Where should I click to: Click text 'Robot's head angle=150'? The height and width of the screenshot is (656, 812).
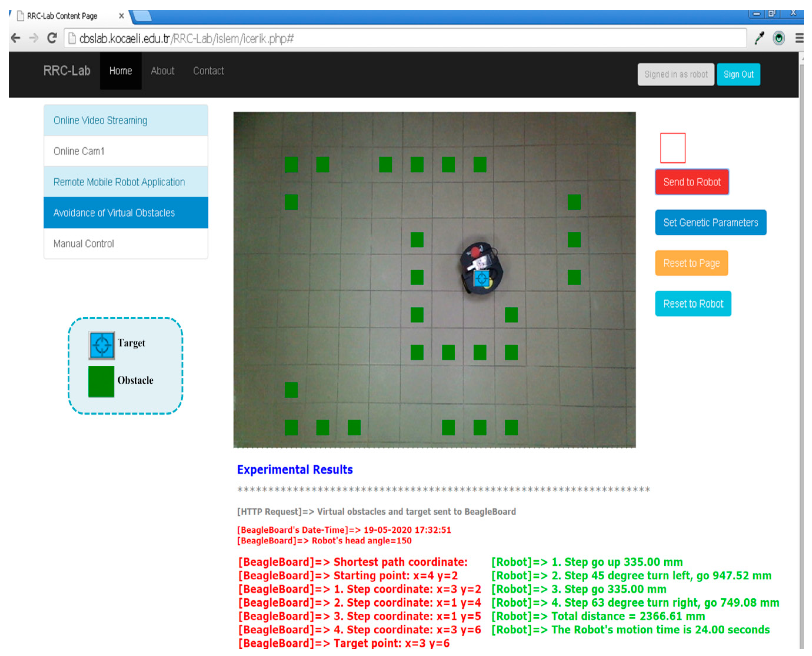(361, 540)
